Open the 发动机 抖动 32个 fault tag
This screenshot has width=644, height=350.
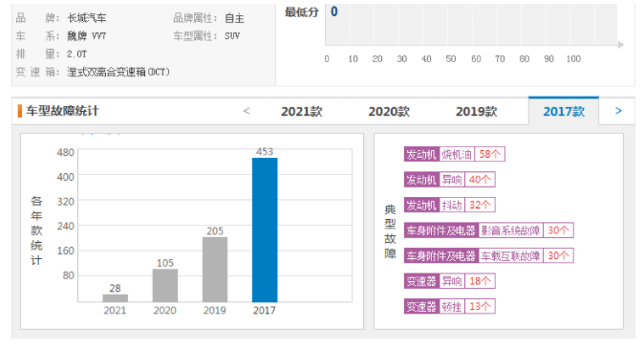(449, 205)
